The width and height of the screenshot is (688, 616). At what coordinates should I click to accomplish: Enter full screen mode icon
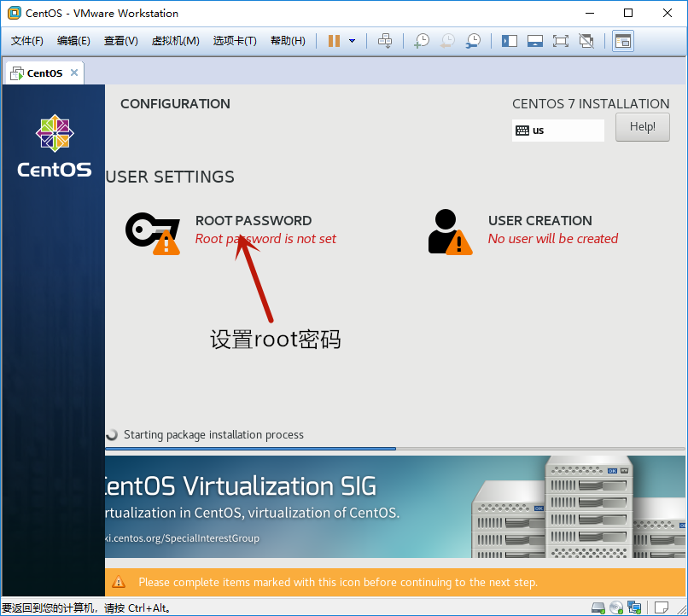(x=560, y=41)
